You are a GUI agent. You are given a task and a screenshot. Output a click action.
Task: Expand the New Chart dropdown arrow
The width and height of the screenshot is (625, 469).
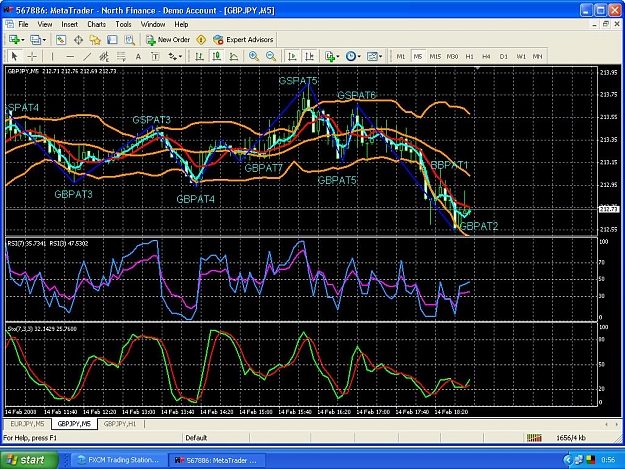22,40
